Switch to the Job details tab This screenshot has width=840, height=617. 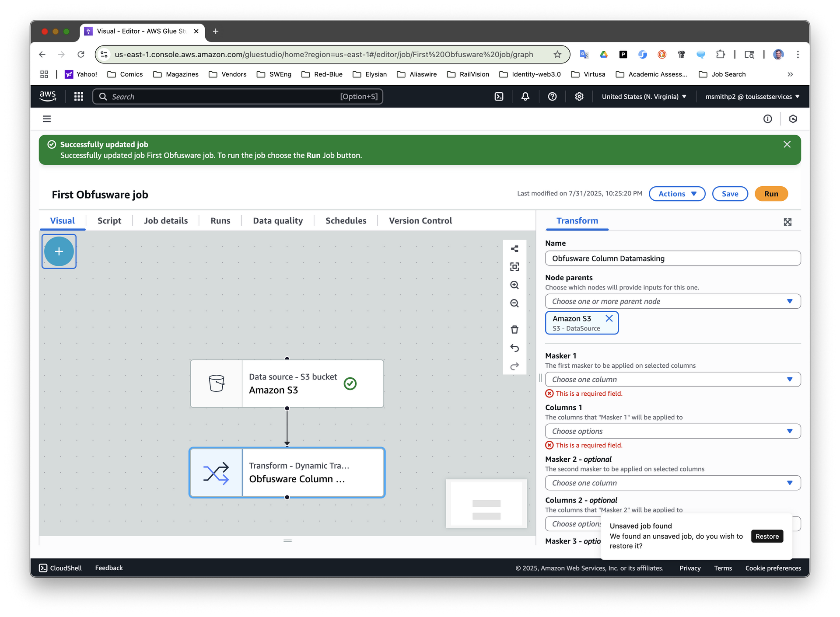click(166, 221)
